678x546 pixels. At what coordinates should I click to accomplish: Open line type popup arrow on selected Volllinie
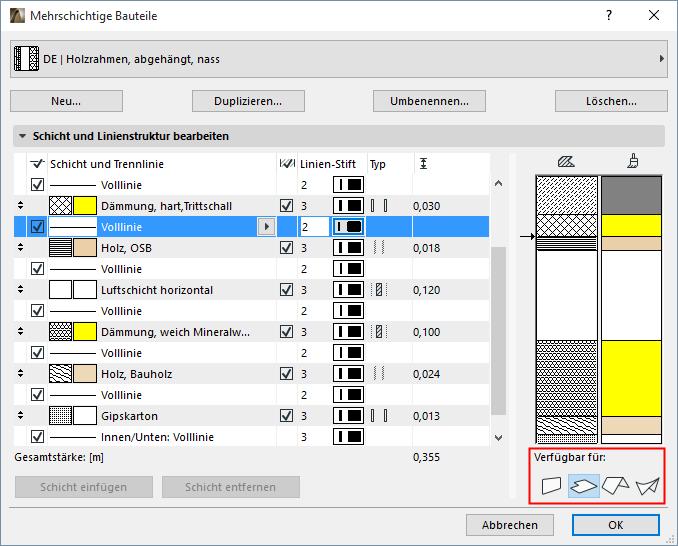(x=266, y=227)
